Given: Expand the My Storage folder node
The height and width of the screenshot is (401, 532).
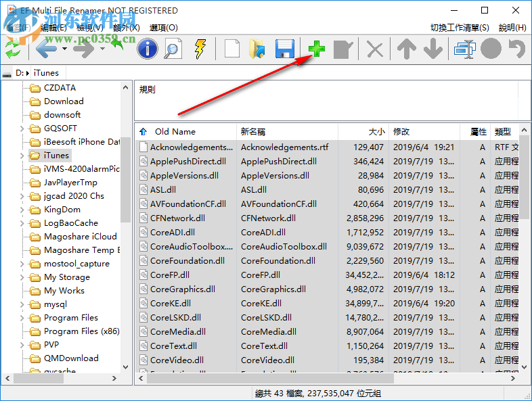Looking at the screenshot, I should [22, 278].
